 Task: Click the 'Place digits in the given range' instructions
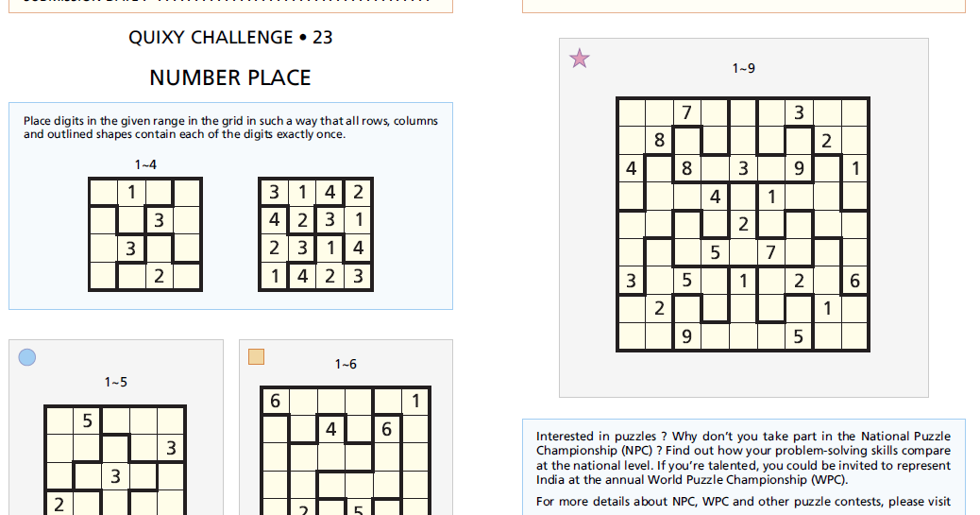point(230,128)
